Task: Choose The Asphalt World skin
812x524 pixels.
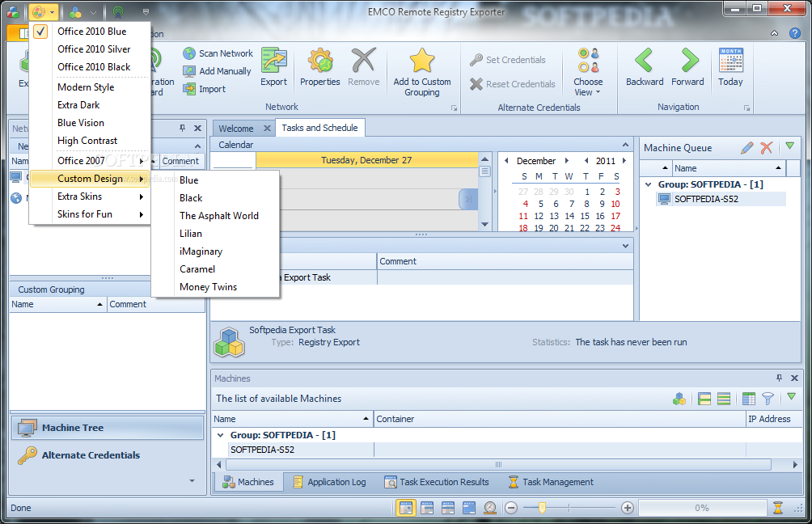Action: point(215,216)
